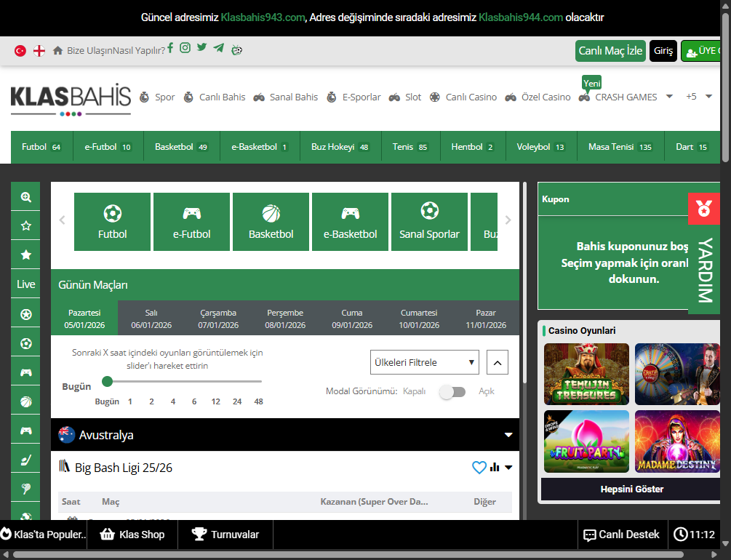Open Slot menu item
The image size is (731, 560).
404,97
